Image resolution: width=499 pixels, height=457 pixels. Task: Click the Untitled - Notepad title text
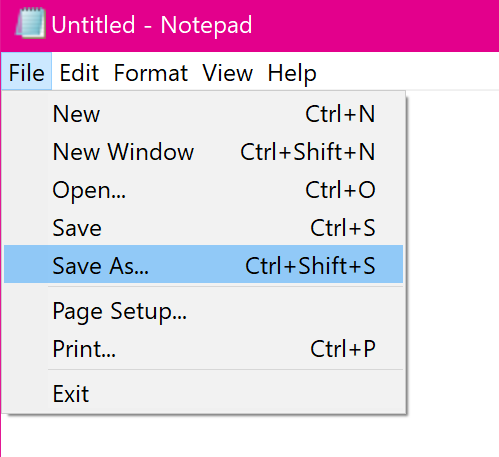coord(152,25)
